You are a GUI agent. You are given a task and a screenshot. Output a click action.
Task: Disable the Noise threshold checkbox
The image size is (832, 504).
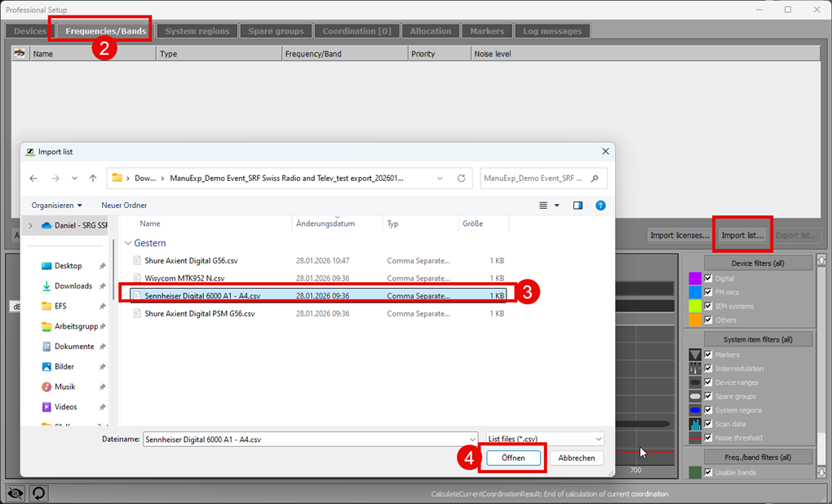click(708, 438)
